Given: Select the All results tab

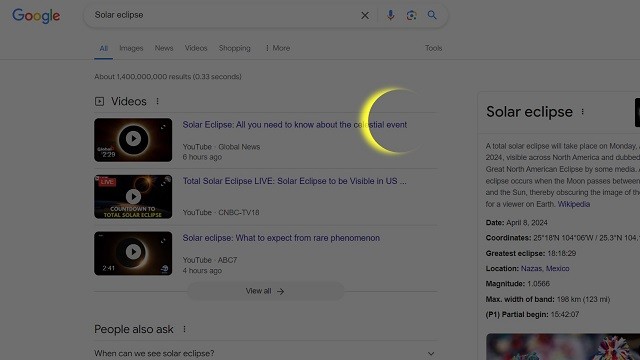Looking at the screenshot, I should pyautogui.click(x=104, y=48).
